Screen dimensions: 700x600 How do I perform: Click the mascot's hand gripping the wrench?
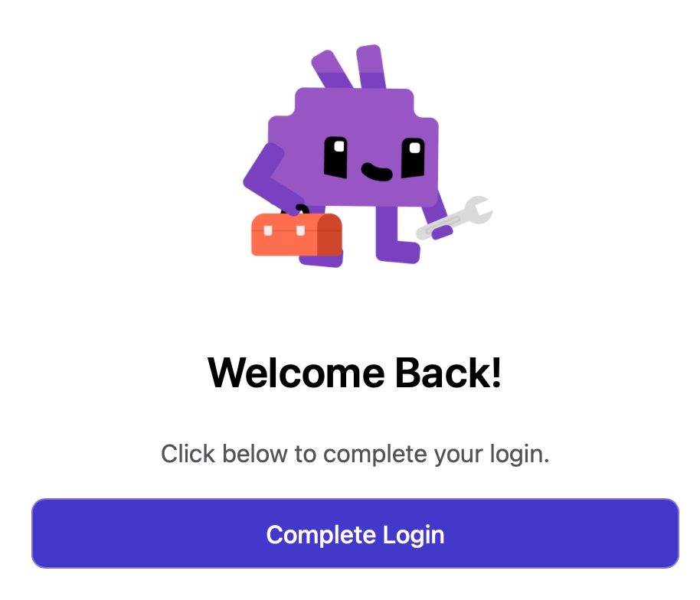(442, 233)
